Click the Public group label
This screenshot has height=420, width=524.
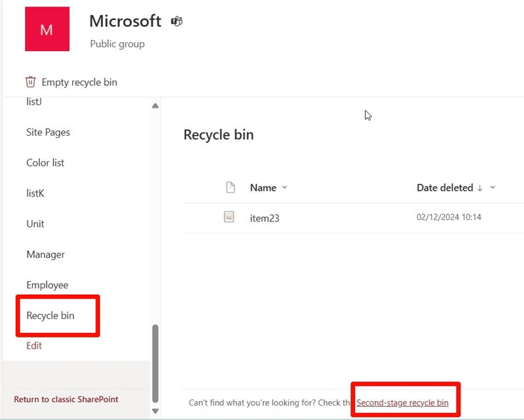(117, 44)
